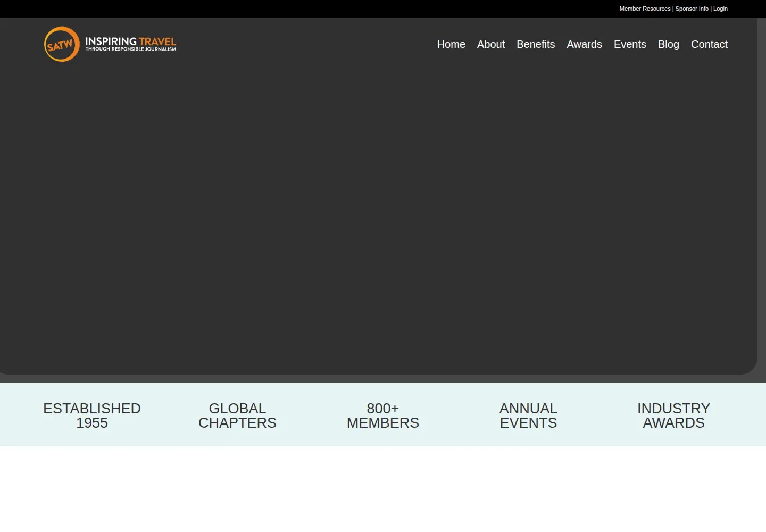
Task: Select the 'GLOBAL CHAPTERS' text
Action: [237, 415]
